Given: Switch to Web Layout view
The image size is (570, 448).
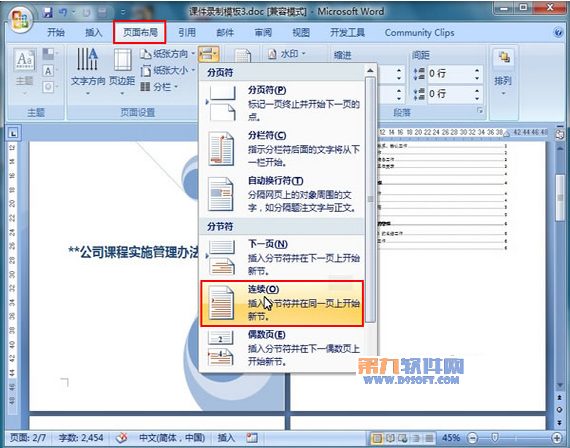Looking at the screenshot, I should 403,438.
